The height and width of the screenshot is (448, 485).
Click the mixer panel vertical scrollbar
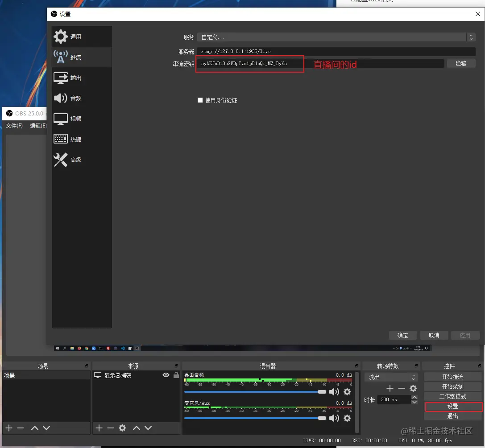coord(357,402)
